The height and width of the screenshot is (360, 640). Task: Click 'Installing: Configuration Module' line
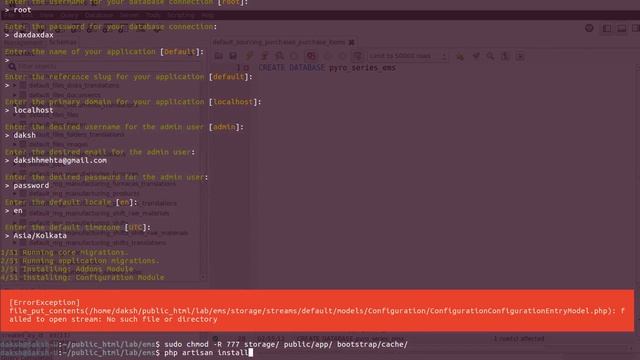click(x=82, y=278)
